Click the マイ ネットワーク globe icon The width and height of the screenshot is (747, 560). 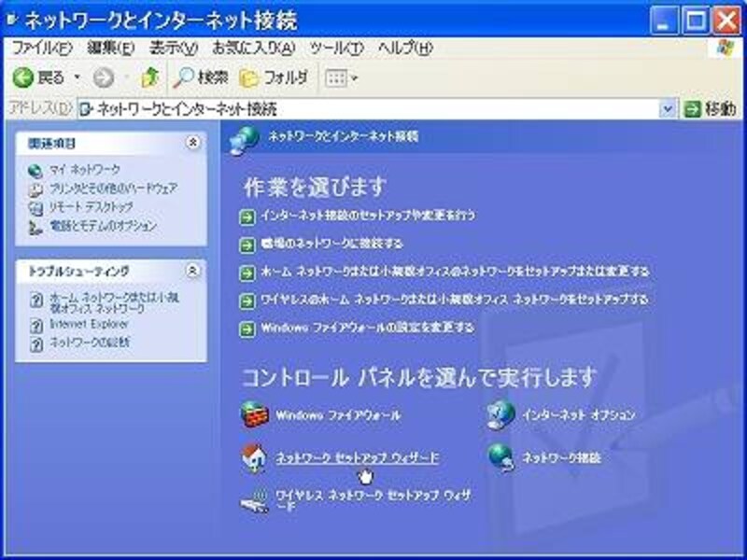(x=35, y=171)
